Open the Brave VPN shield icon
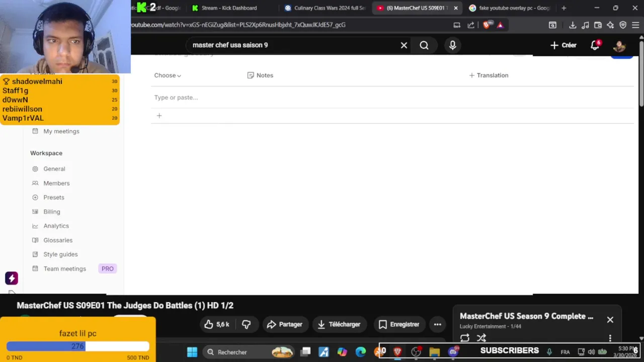Image resolution: width=644 pixels, height=362 pixels. point(623,25)
